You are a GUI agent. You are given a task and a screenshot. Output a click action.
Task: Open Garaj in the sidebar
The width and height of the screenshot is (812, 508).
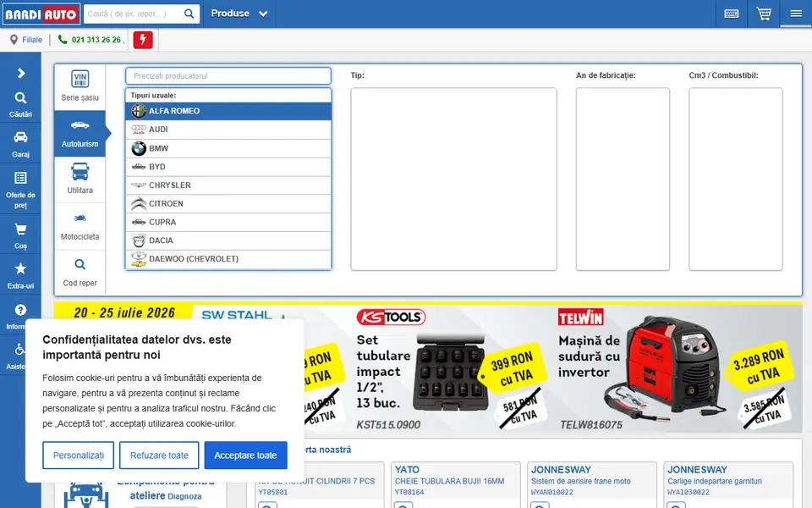point(20,145)
